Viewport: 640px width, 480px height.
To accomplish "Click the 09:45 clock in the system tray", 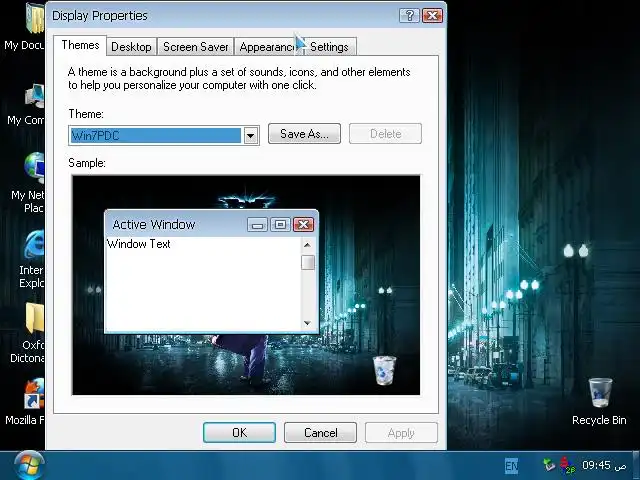I will 604,465.
